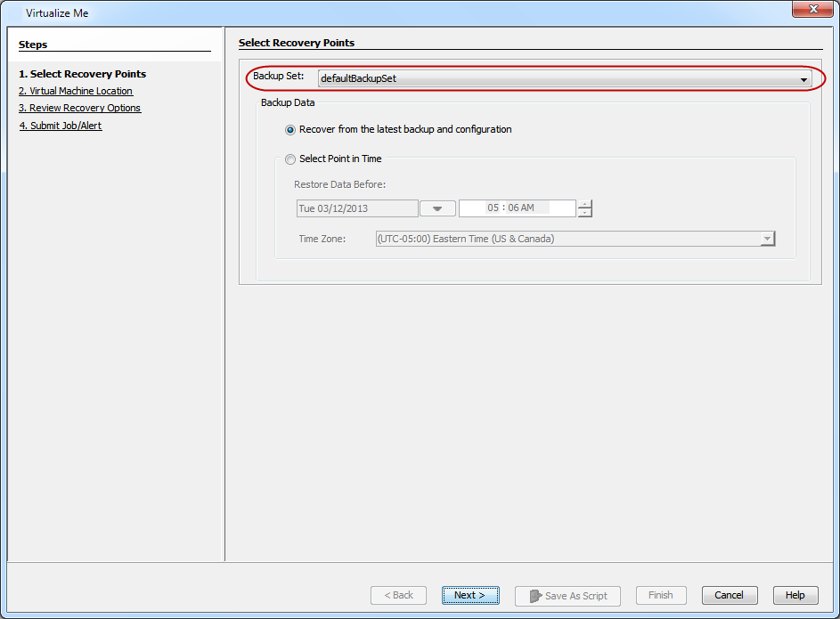Jump to Review Recovery Options step
840x619 pixels.
pos(79,108)
